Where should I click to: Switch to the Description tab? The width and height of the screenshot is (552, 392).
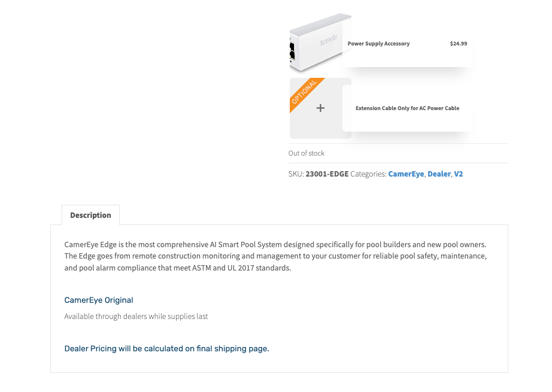tap(90, 215)
